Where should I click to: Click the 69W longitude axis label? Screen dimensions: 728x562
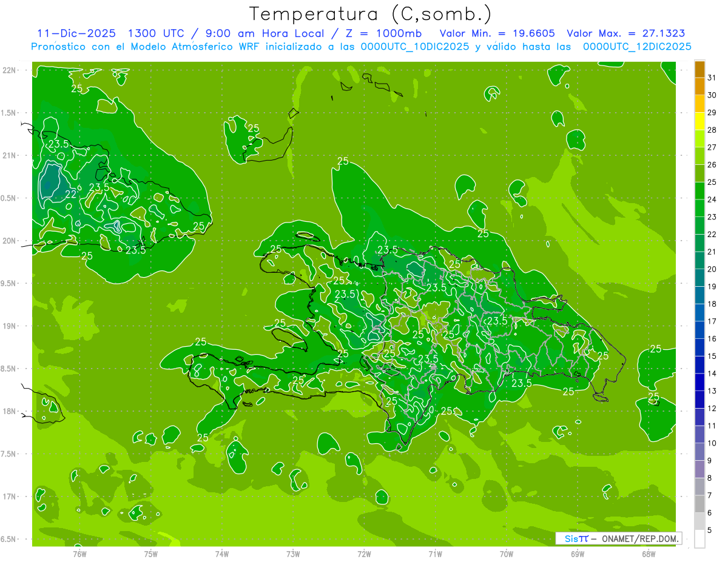[578, 554]
